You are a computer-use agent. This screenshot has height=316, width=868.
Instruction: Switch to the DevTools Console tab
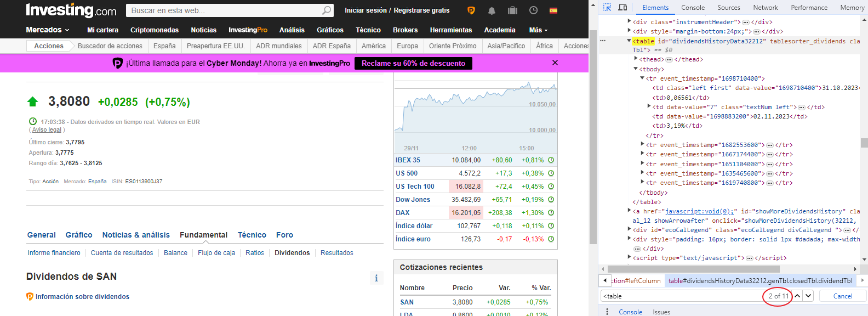pos(693,8)
